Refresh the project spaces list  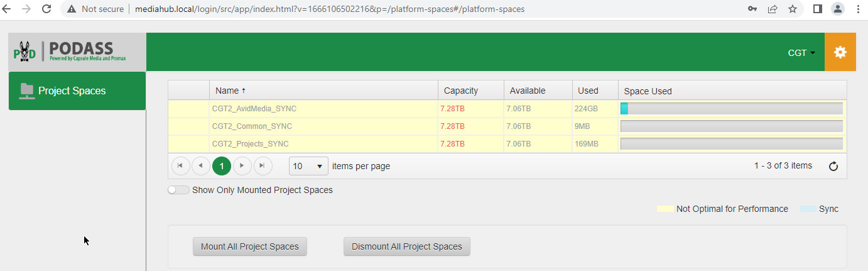pos(833,166)
